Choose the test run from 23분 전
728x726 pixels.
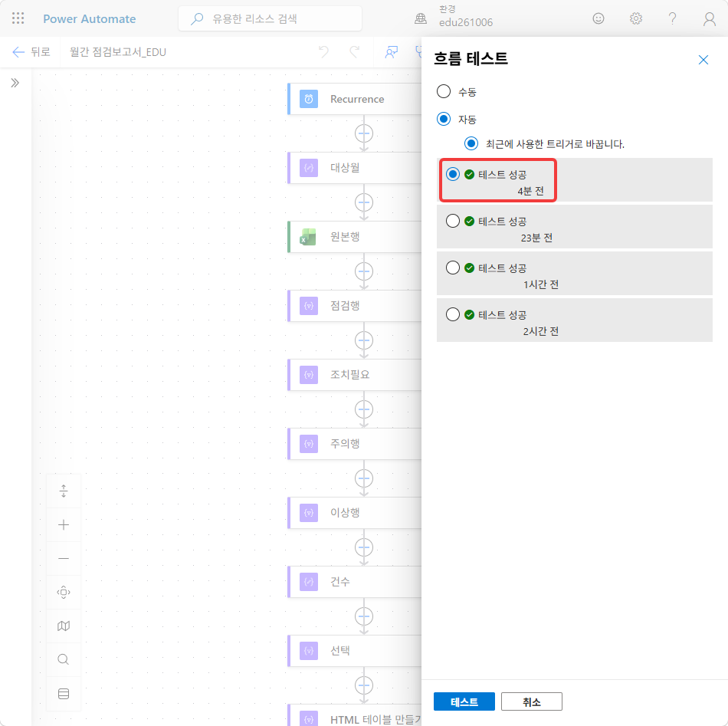(453, 221)
